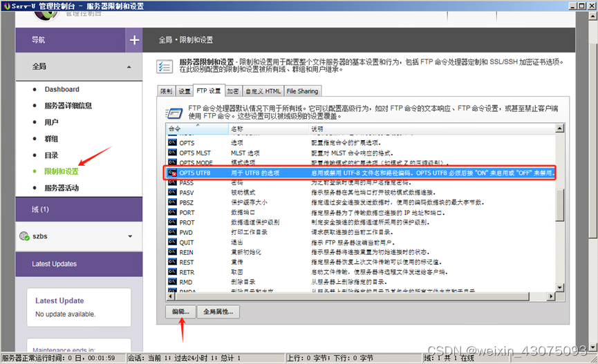Open 服务器详细信息 in the navigation
Viewport: 598px width, 364px height.
[x=68, y=106]
